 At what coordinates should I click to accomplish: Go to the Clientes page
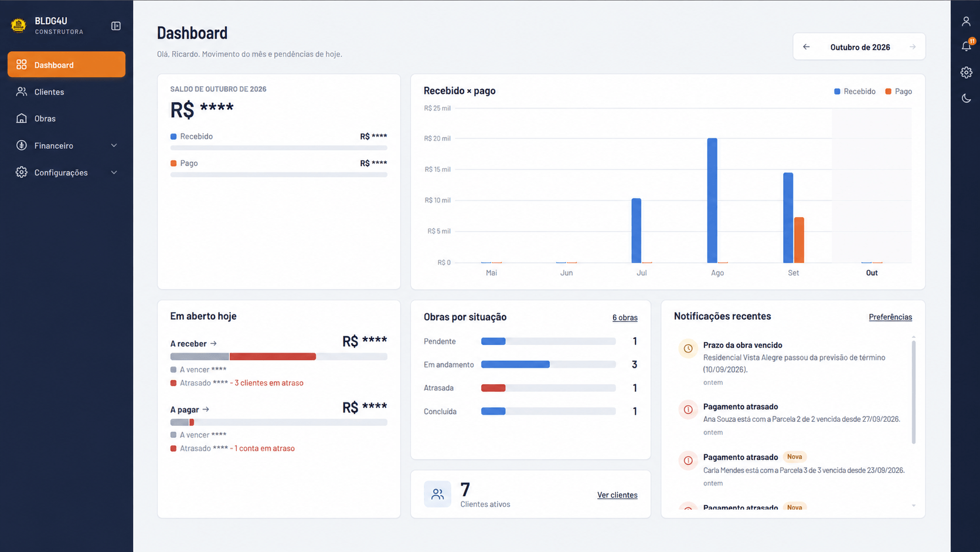click(x=66, y=92)
